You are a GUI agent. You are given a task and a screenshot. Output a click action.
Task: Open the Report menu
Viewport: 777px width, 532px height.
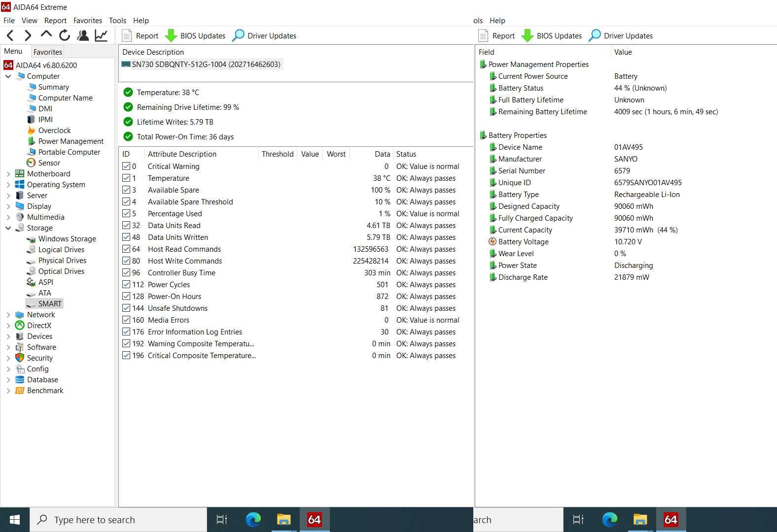pyautogui.click(x=55, y=20)
